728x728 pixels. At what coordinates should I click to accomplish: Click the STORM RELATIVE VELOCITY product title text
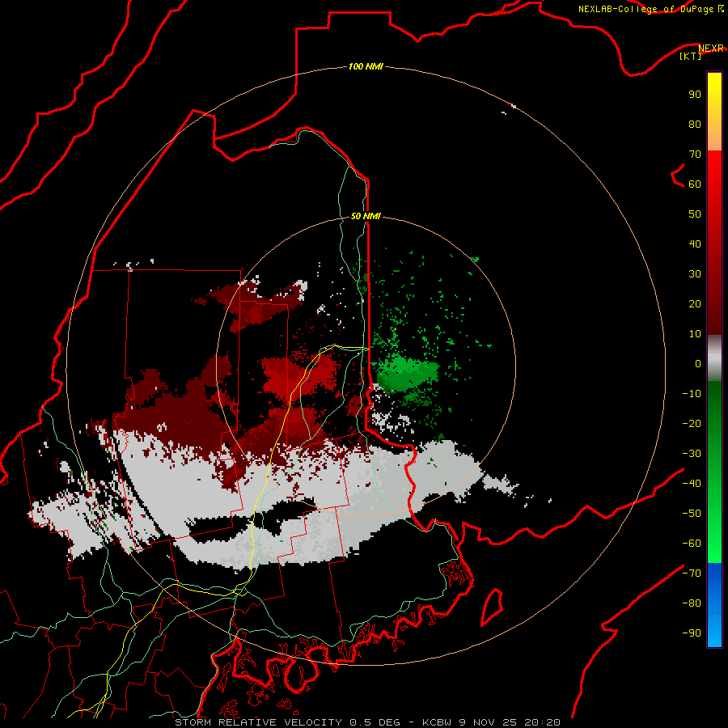pyautogui.click(x=260, y=722)
